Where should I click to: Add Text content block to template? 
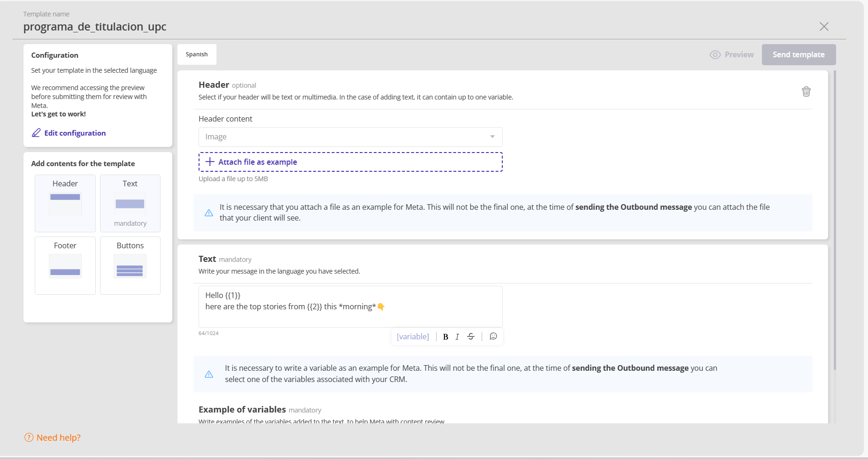pos(130,203)
